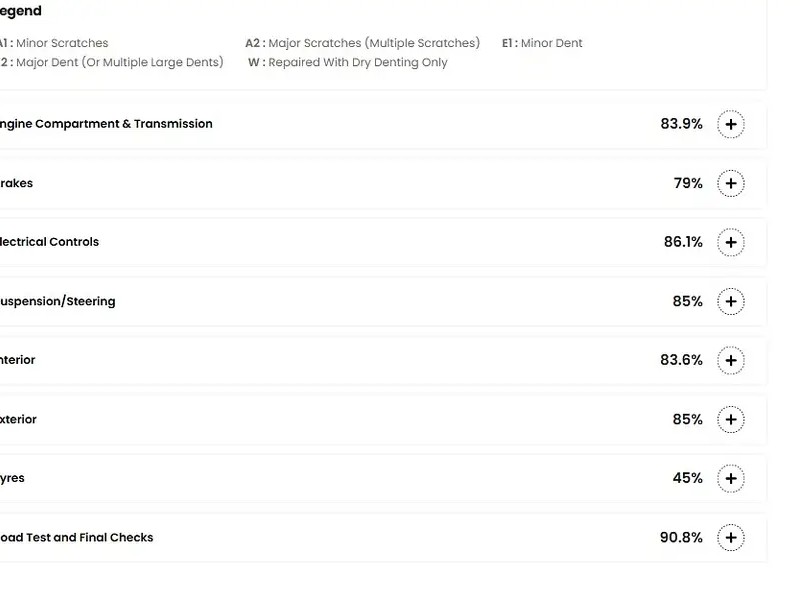This screenshot has height=600, width=800.
Task: Click the Exterior section title text
Action: click(x=19, y=419)
